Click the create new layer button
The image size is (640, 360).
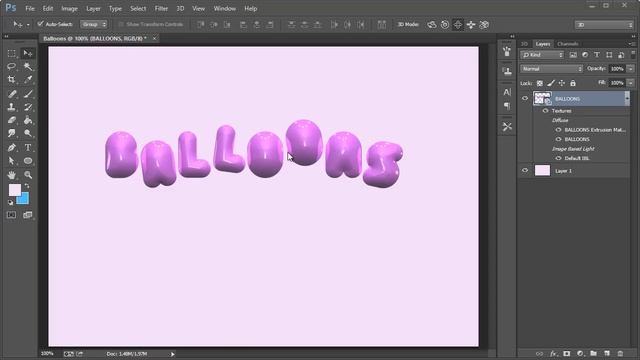(x=607, y=353)
